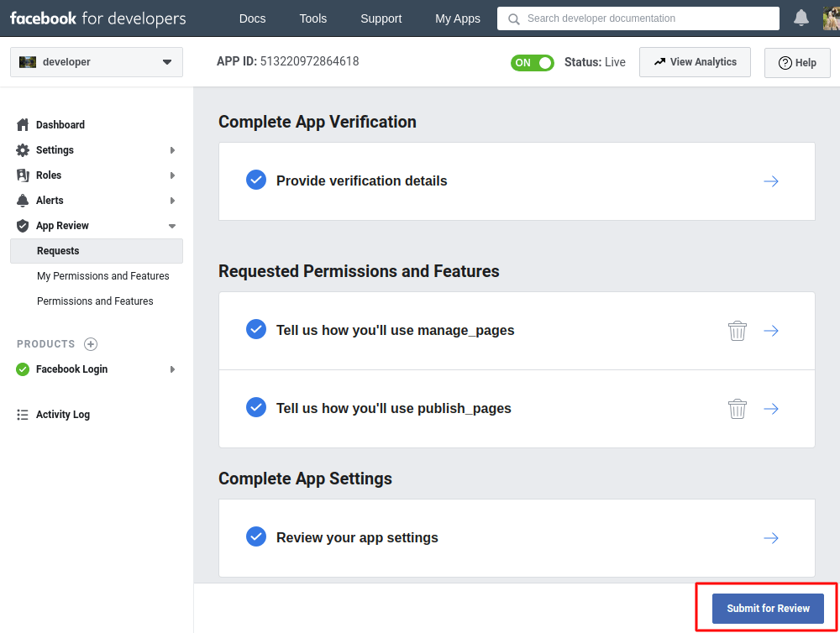Click the search magnifier icon
This screenshot has height=633, width=840.
[x=514, y=18]
